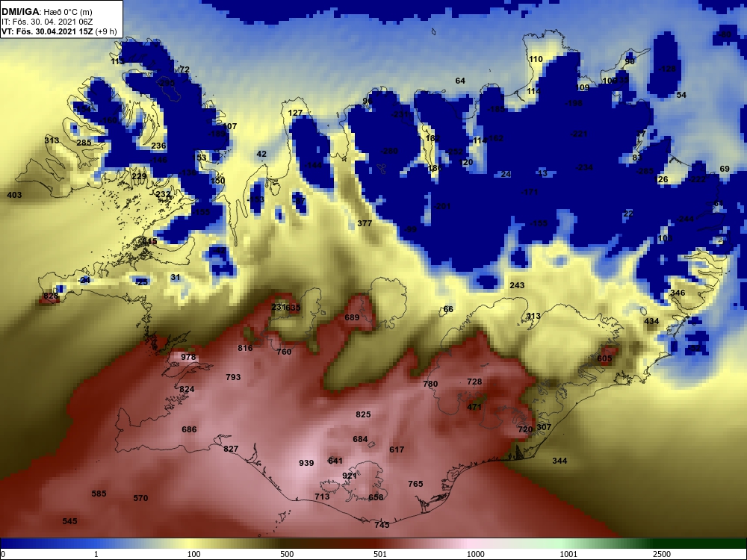Click the map value 403 off the west coast
This screenshot has height=560, width=747.
14,195
